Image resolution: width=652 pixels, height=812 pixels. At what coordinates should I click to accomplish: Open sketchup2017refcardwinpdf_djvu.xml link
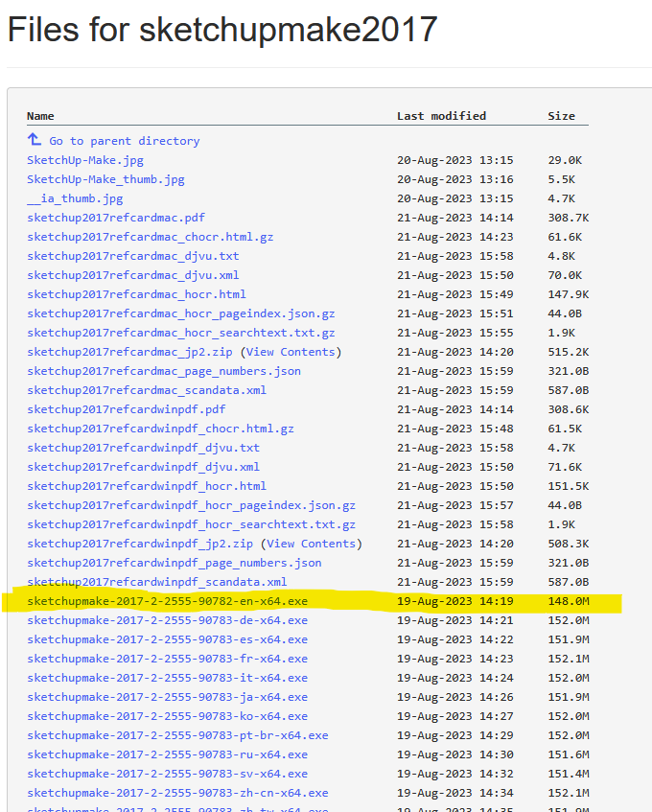pos(144,467)
